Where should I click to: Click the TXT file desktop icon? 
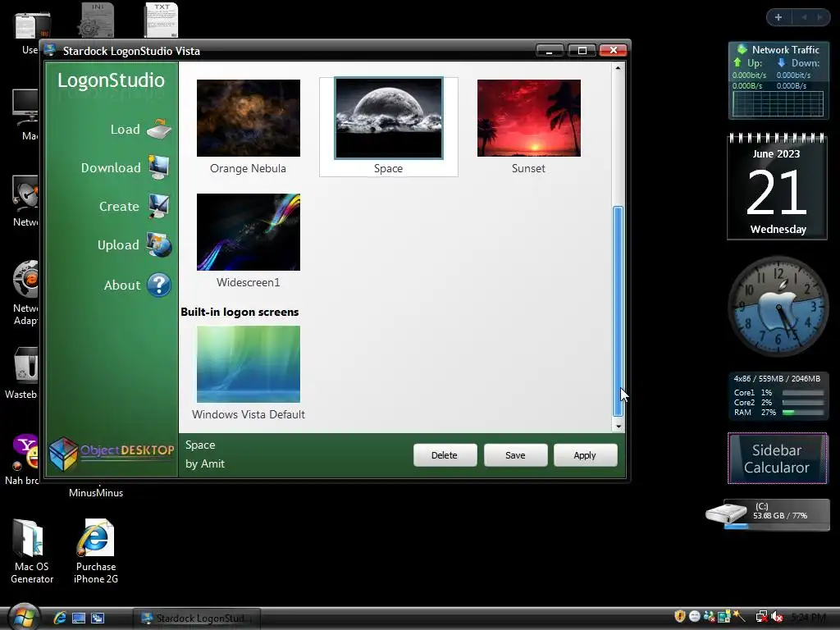pos(162,21)
